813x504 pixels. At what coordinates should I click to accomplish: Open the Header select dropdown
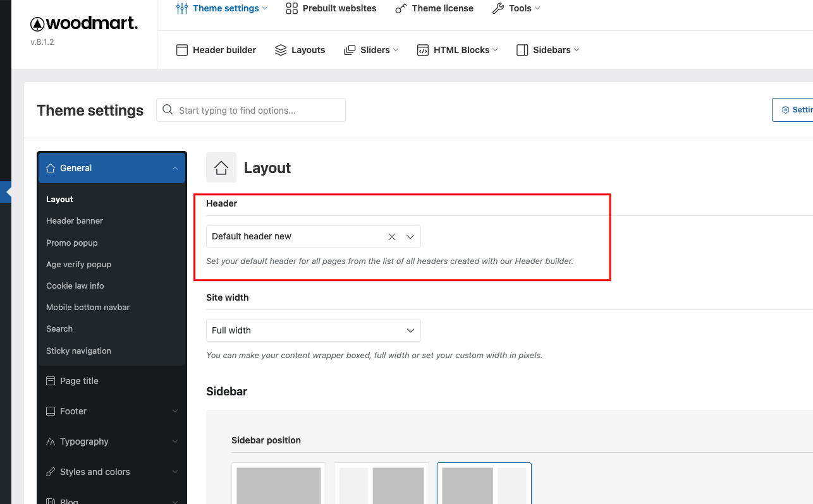[410, 236]
